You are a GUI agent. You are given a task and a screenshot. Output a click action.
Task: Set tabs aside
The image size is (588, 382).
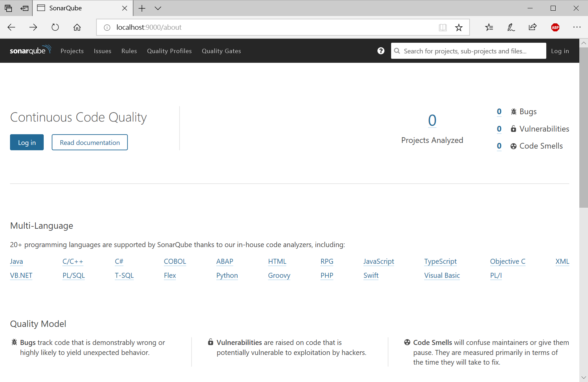coord(25,8)
